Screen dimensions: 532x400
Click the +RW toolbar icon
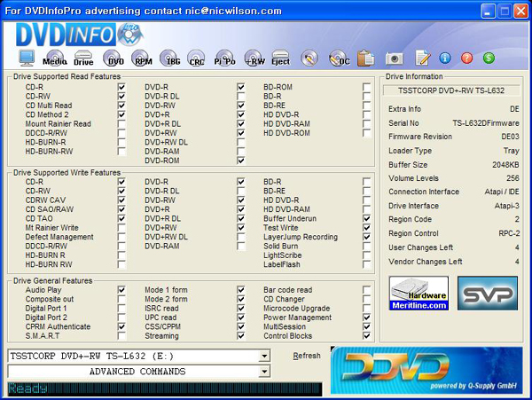click(x=254, y=58)
